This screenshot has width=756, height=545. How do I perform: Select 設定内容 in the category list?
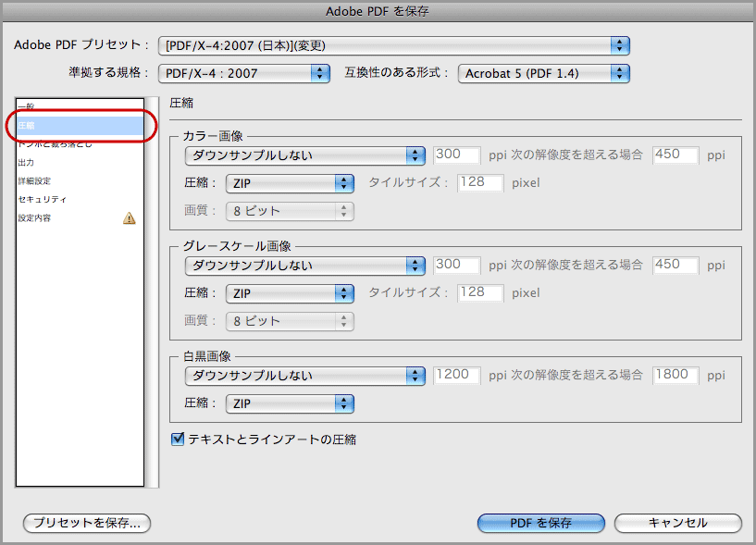[80, 218]
